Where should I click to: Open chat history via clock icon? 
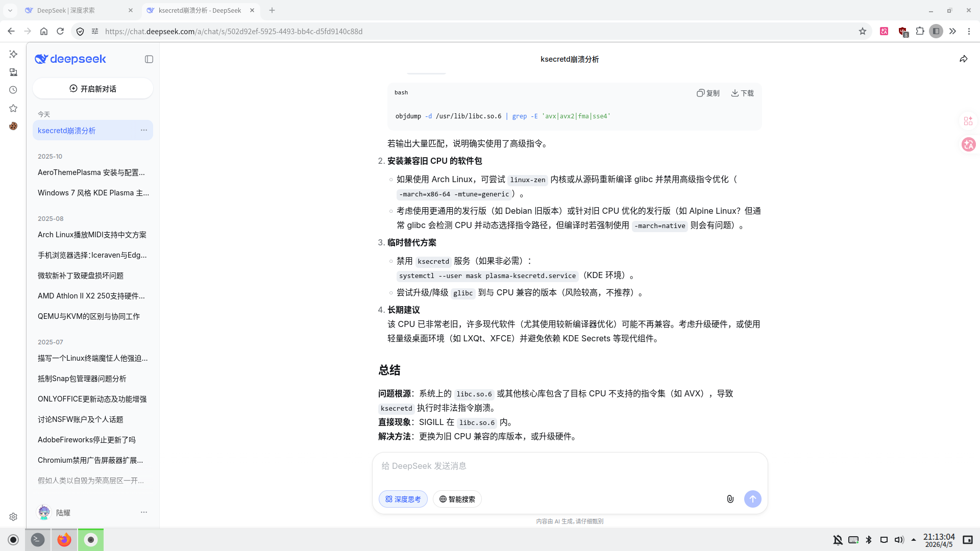point(13,90)
